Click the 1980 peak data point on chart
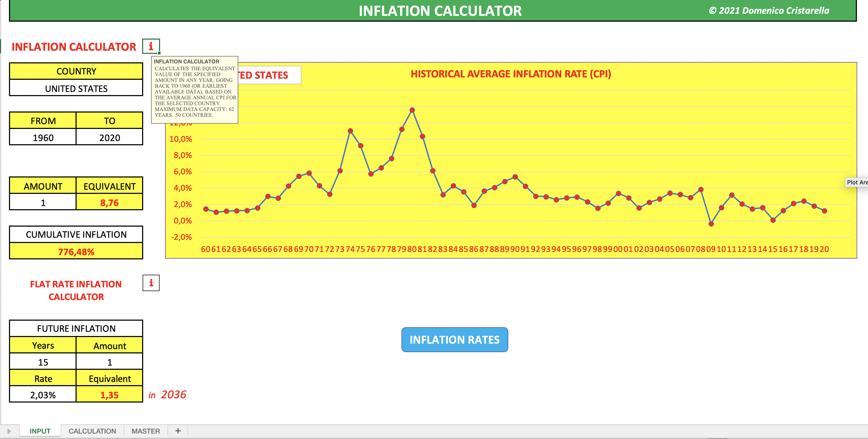Viewport: 868px width, 439px height. coord(412,110)
